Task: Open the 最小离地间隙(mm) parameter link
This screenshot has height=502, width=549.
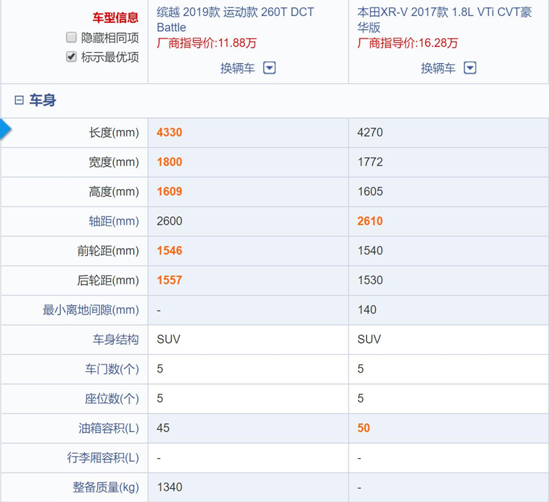Action: (91, 310)
